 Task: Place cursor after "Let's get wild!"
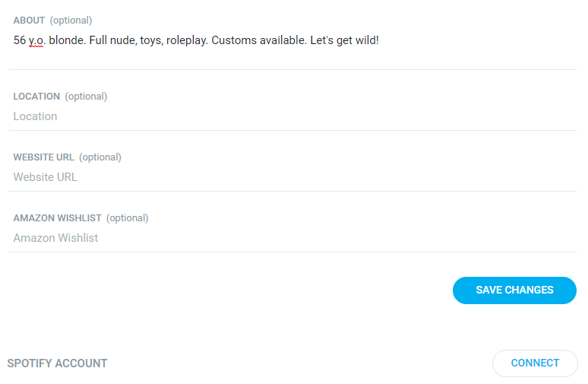pyautogui.click(x=380, y=40)
